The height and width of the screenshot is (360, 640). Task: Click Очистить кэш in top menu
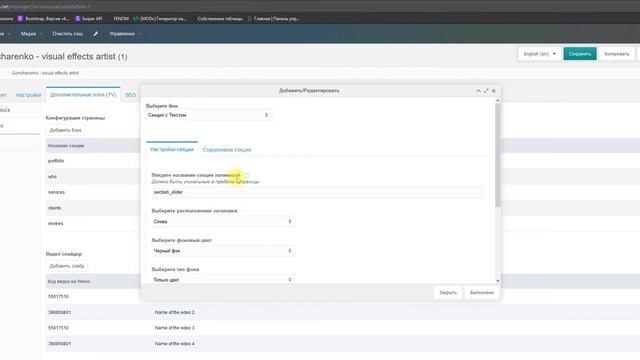point(67,34)
